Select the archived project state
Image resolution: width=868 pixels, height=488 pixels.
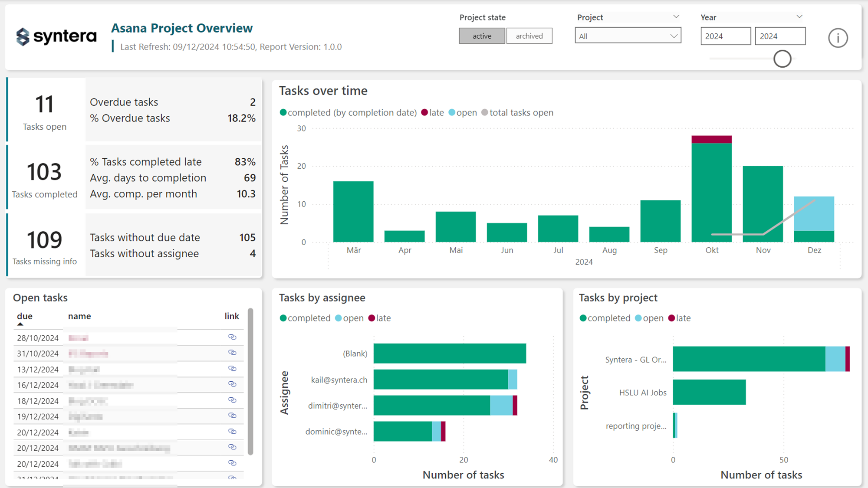coord(529,36)
